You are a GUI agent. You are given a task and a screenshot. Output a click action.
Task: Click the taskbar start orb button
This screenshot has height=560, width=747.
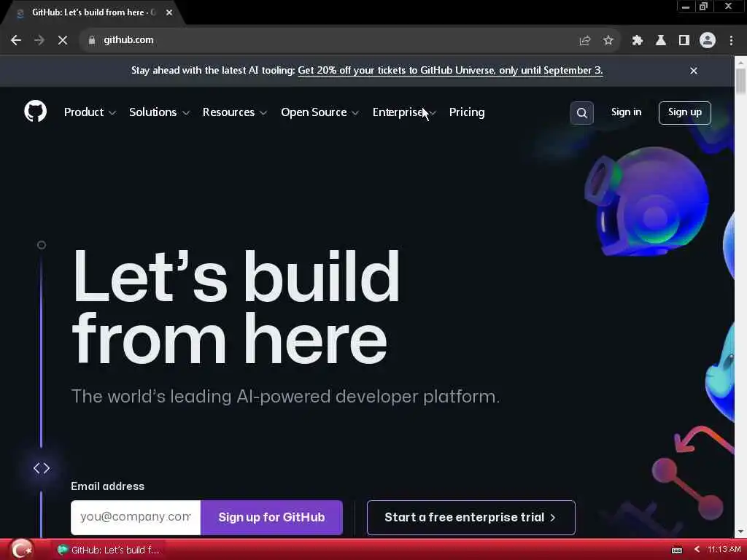(20, 549)
